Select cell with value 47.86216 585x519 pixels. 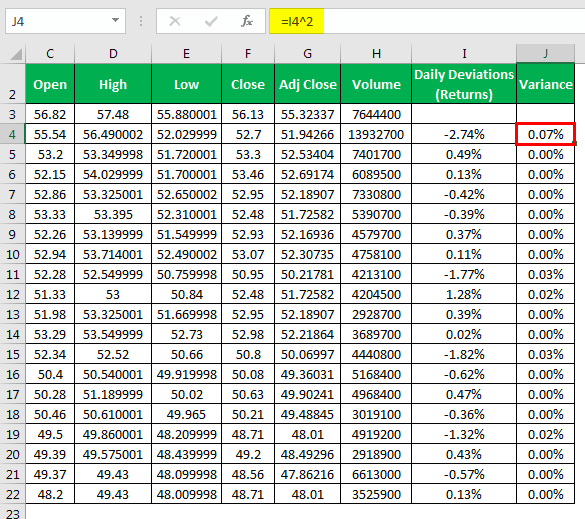pos(307,474)
